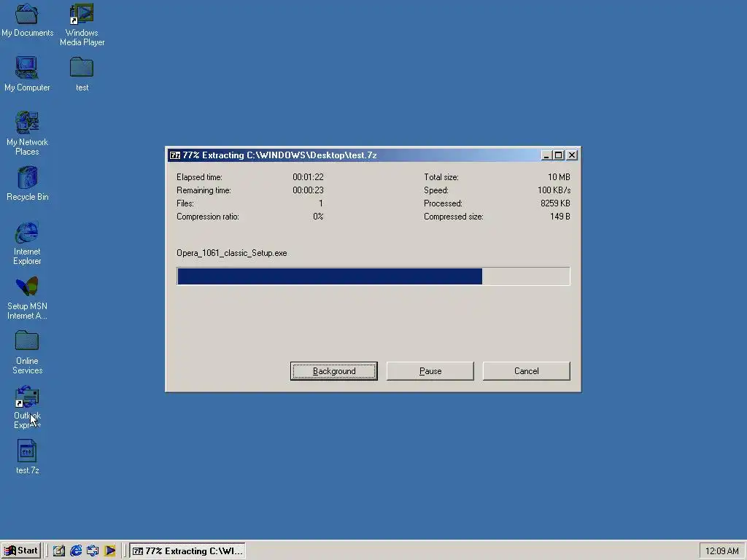The image size is (747, 560).
Task: Click the dialog title bar text
Action: 279,155
